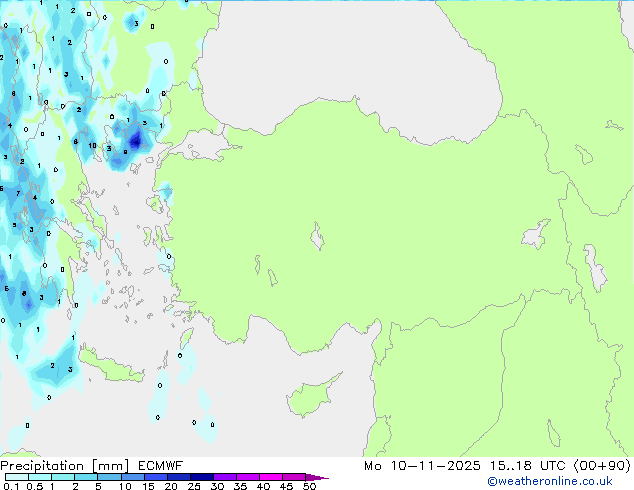
Task: Click the '(00+90)' forecast offset text
Action: (602, 466)
